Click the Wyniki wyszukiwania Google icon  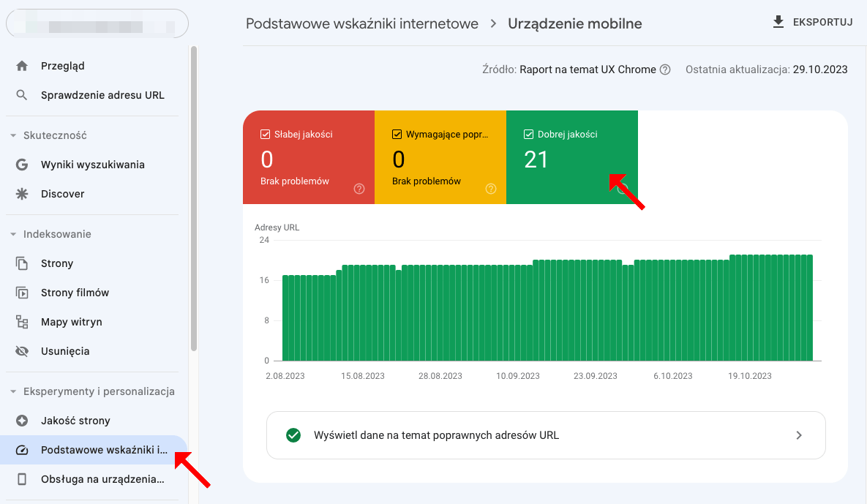22,164
